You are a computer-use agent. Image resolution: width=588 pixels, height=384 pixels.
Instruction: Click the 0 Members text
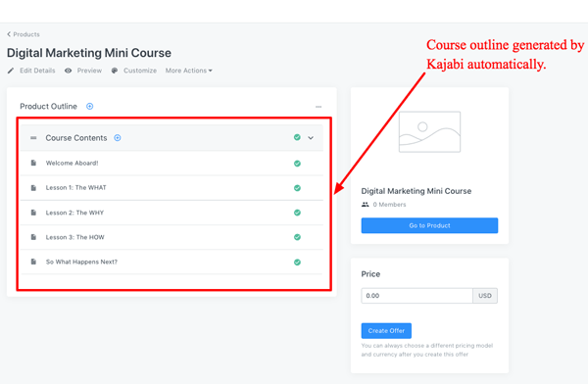(x=389, y=205)
